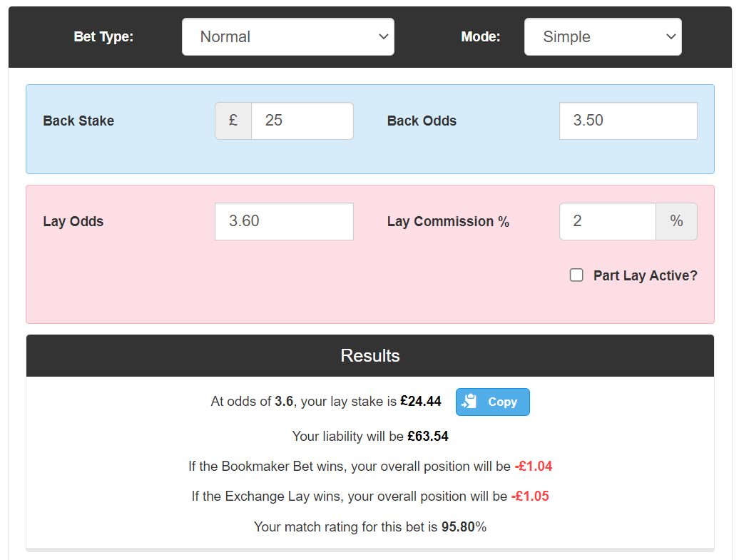Click the Mode dropdown chevron arrow
Screen dimensions: 739x560
[x=671, y=37]
